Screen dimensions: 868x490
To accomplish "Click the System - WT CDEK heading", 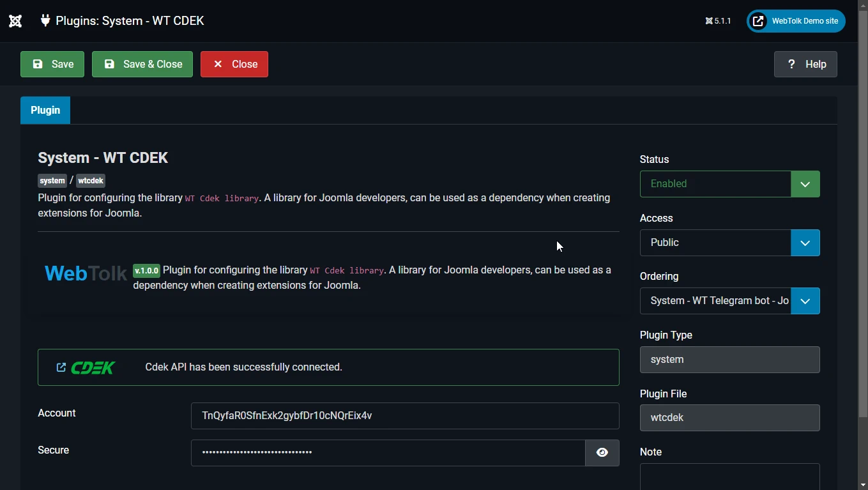I will coord(103,158).
